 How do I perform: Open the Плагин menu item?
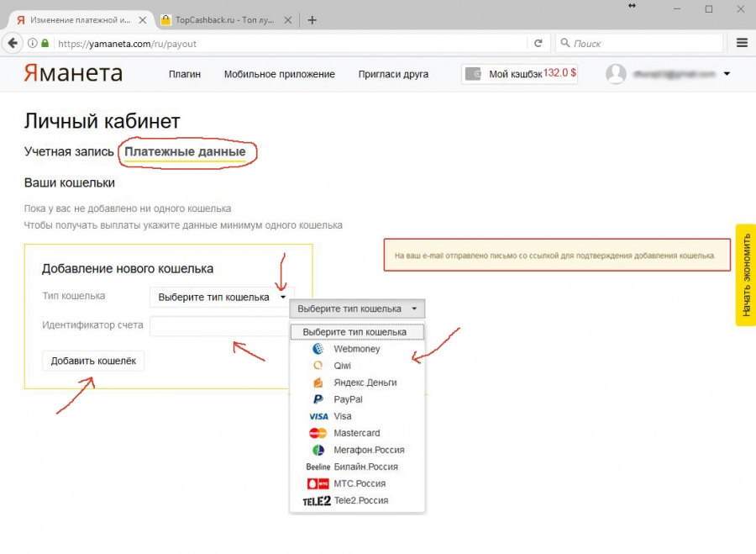[x=185, y=74]
